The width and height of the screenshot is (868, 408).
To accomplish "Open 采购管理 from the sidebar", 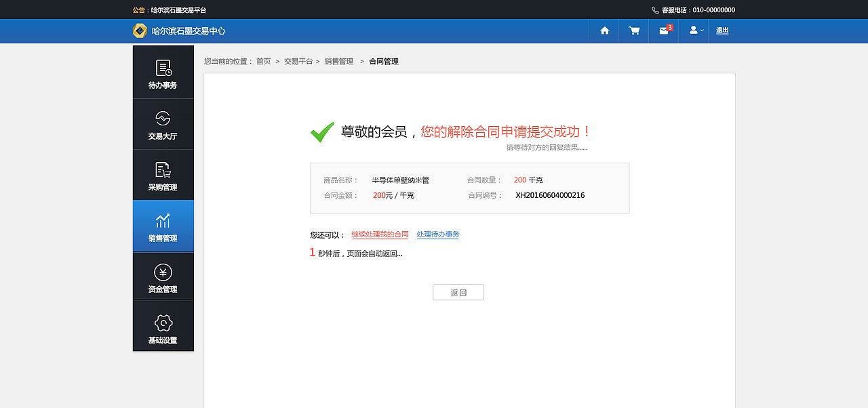I will [x=163, y=175].
